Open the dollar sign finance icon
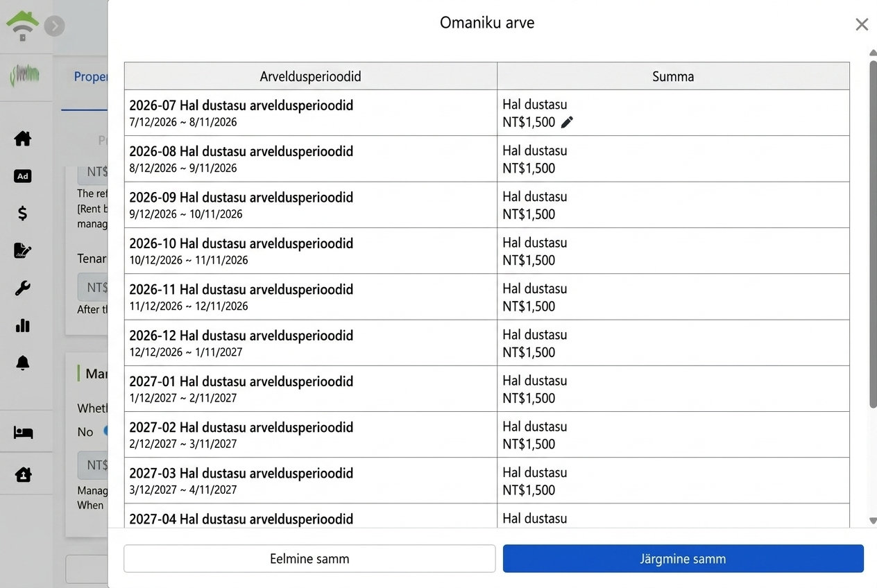The image size is (877, 588). click(x=23, y=214)
